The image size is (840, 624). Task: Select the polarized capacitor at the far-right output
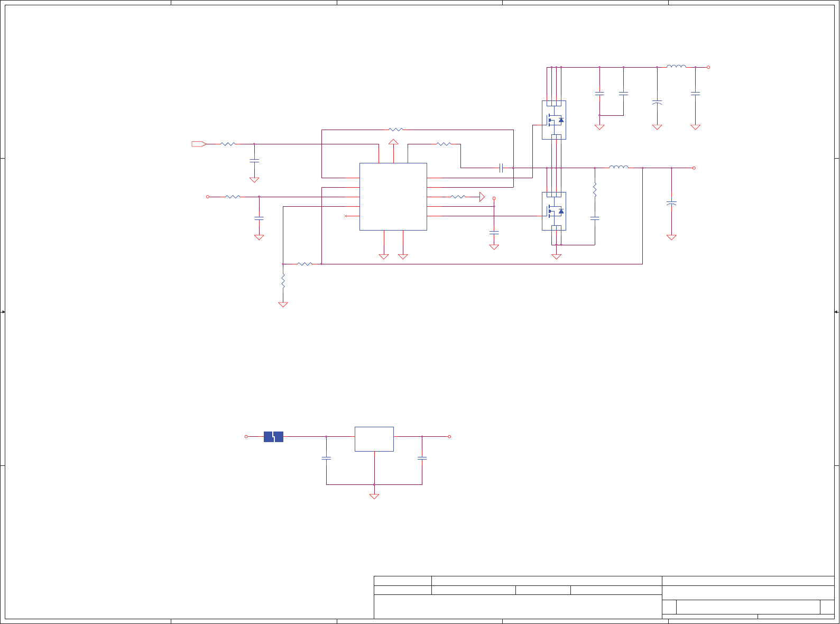[x=671, y=203]
